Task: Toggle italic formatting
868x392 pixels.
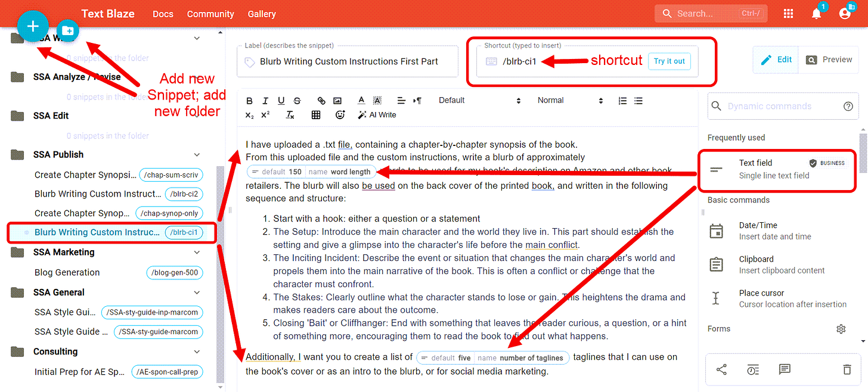Action: point(265,101)
